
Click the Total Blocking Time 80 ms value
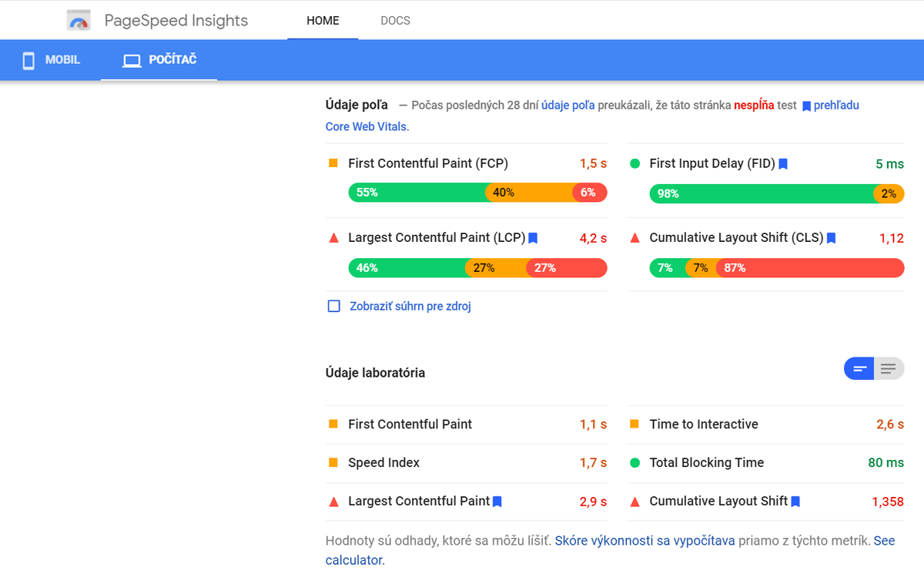coord(885,463)
